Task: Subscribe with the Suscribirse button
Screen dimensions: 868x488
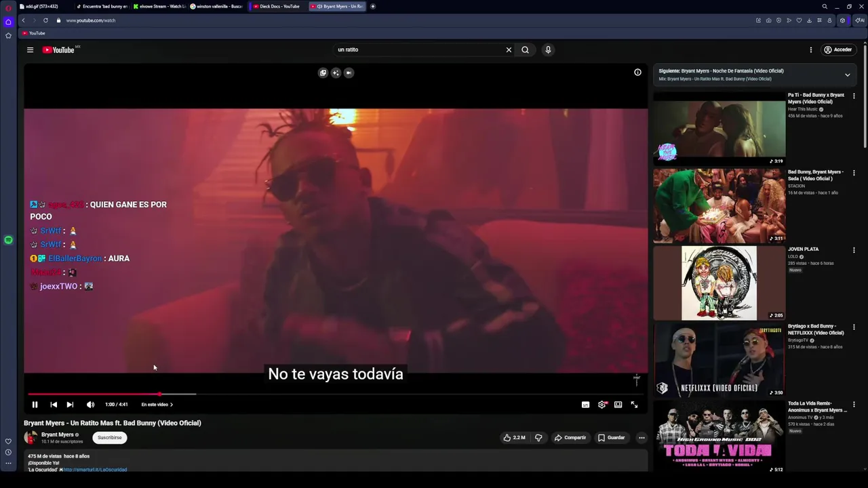Action: coord(110,438)
